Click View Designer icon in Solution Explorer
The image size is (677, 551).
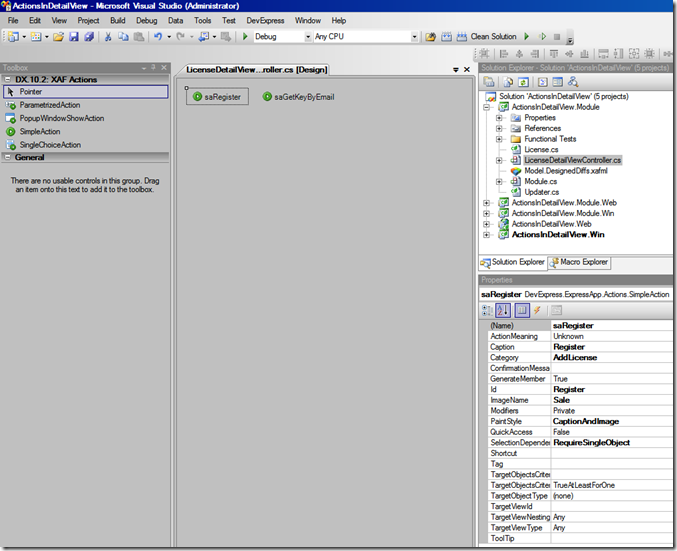pos(558,82)
